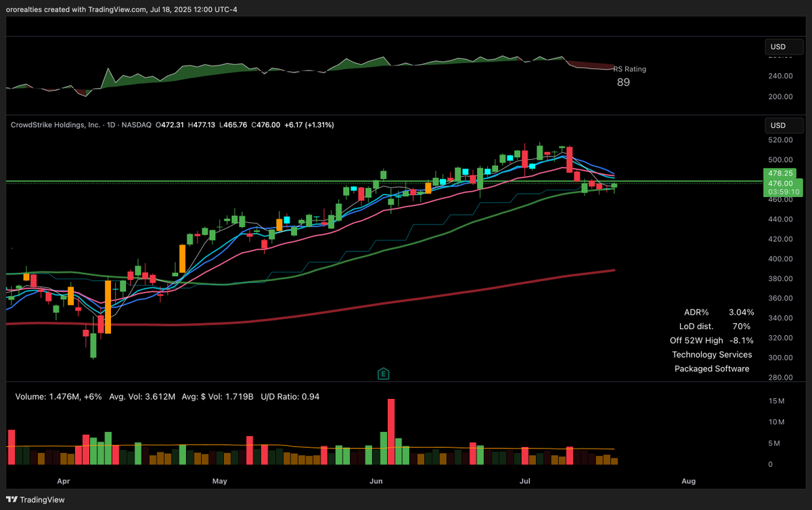Click the Volume: 1.476M readout
812x510 pixels.
click(58, 396)
